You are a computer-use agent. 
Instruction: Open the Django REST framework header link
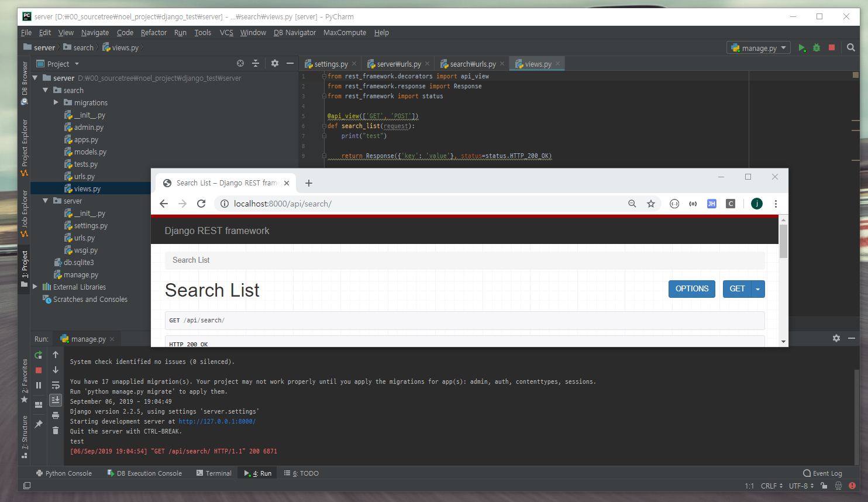(x=217, y=231)
